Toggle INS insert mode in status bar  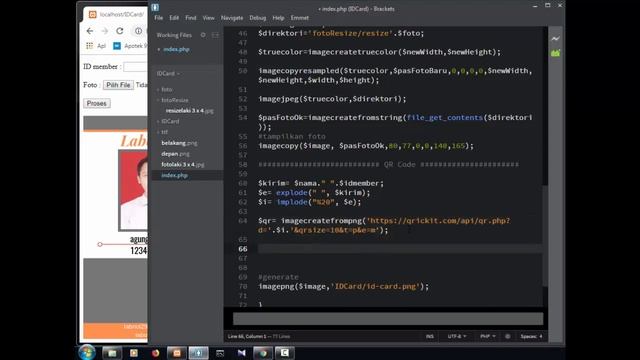point(430,336)
